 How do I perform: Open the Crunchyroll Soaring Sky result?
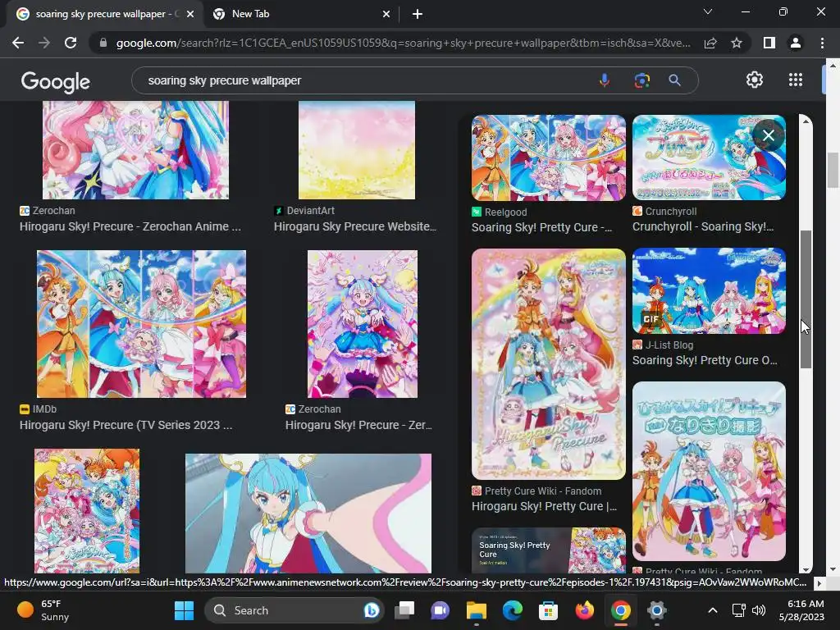(703, 226)
